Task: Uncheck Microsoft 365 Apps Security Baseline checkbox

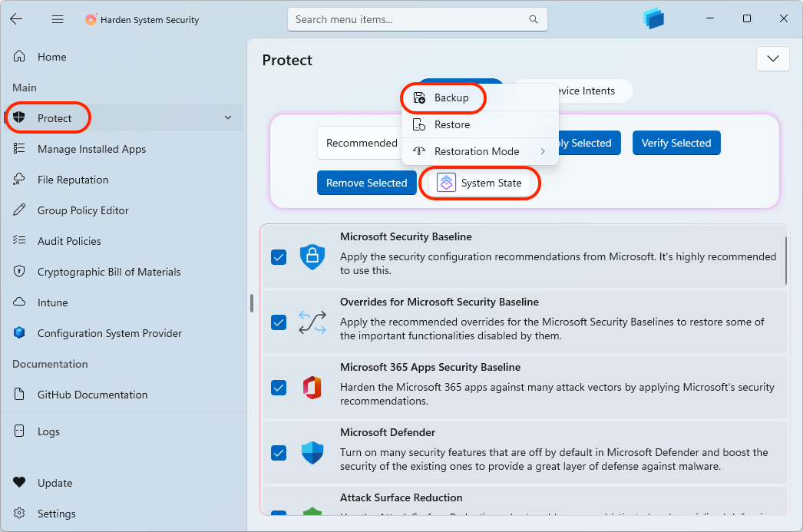Action: (x=279, y=388)
